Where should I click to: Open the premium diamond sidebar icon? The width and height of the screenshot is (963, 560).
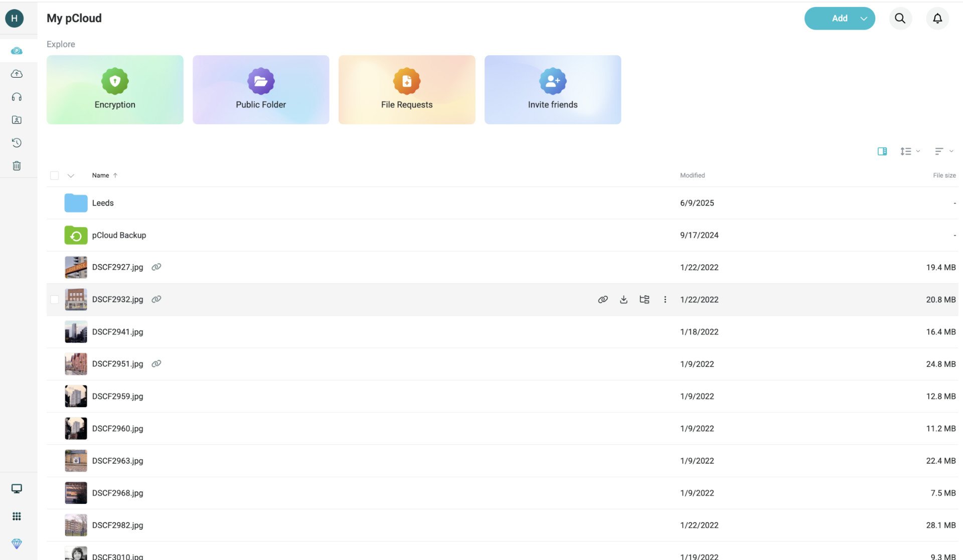(17, 543)
